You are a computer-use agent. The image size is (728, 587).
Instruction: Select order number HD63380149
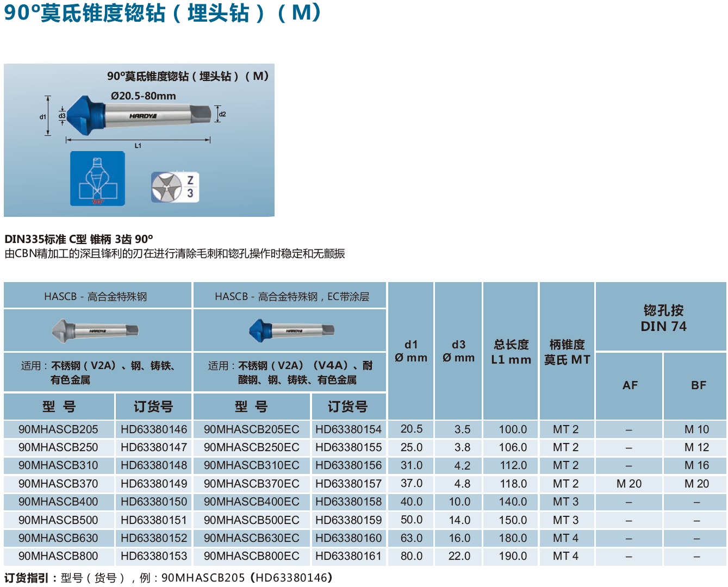click(x=154, y=484)
